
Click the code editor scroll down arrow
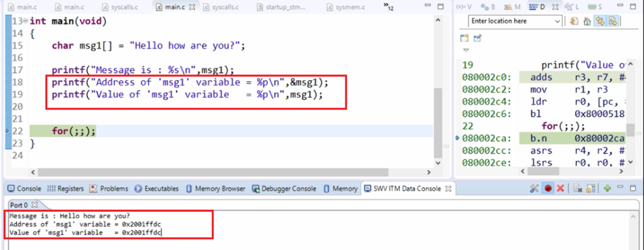pos(438,162)
